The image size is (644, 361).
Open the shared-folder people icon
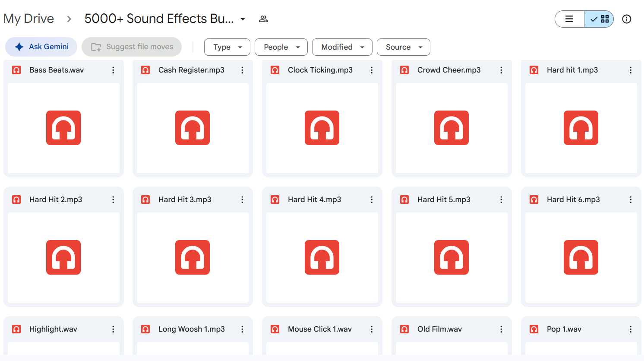click(x=263, y=19)
